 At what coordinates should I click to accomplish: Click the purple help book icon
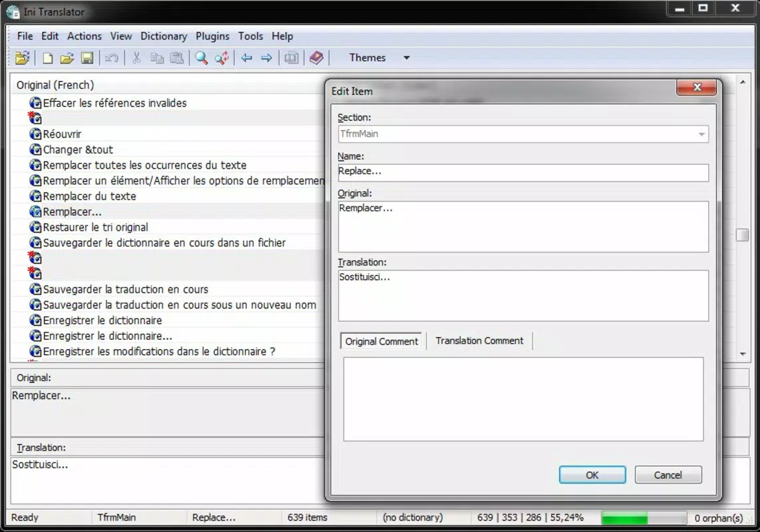click(317, 58)
